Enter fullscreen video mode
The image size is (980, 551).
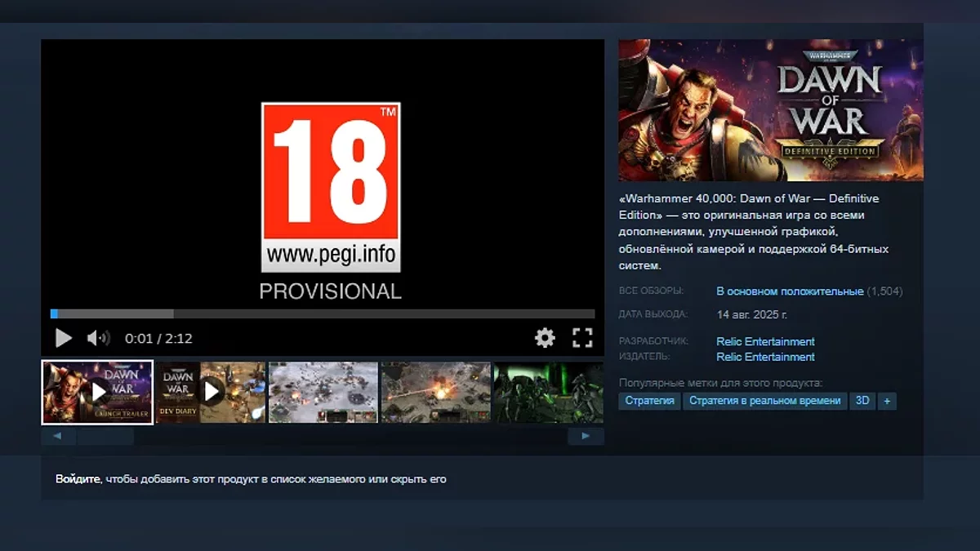(582, 338)
